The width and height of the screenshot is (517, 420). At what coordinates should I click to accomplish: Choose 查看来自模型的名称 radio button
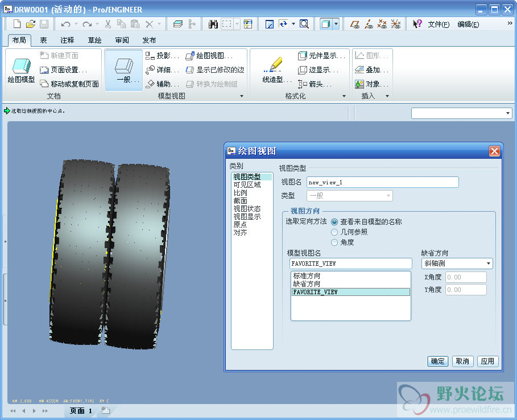(334, 222)
